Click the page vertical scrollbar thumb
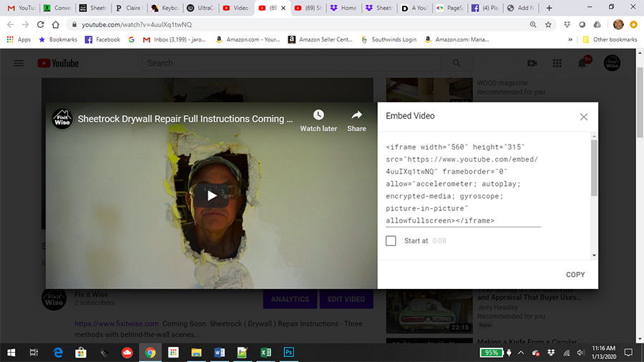Image resolution: width=644 pixels, height=362 pixels. 640,102
